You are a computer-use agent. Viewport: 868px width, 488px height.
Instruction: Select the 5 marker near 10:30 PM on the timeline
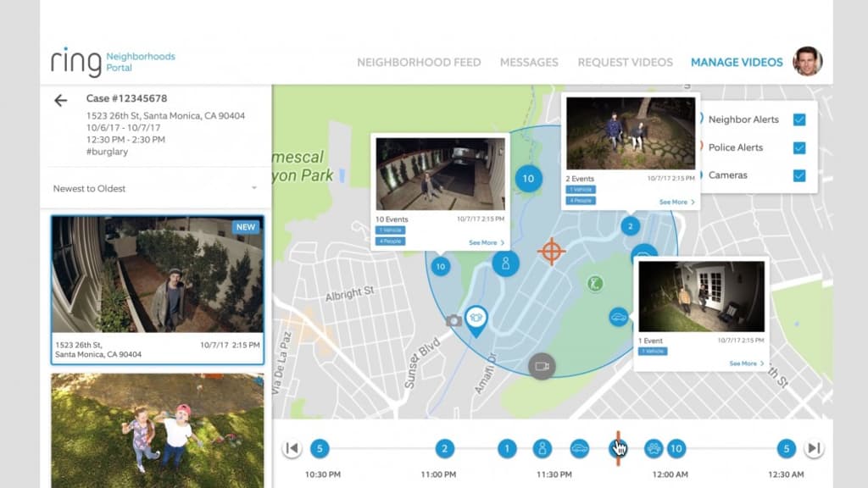320,448
